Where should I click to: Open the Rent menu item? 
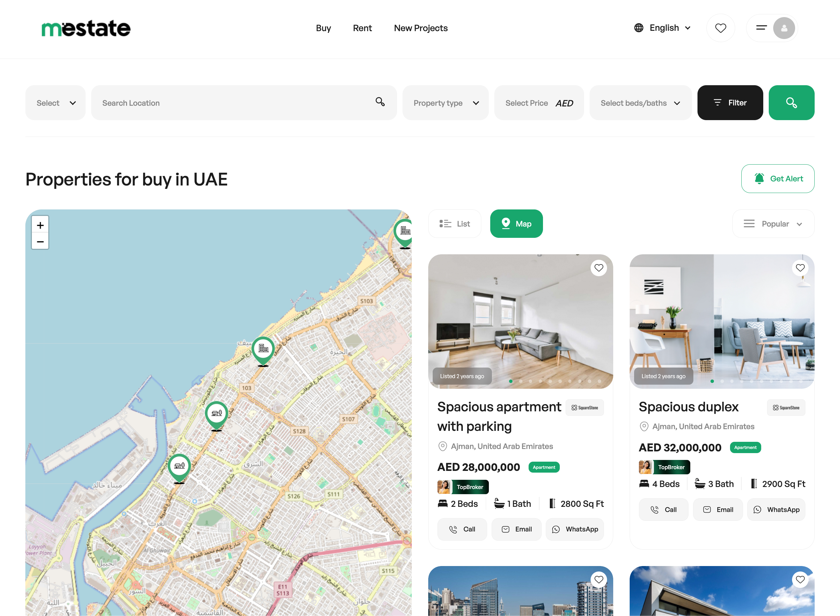tap(362, 28)
